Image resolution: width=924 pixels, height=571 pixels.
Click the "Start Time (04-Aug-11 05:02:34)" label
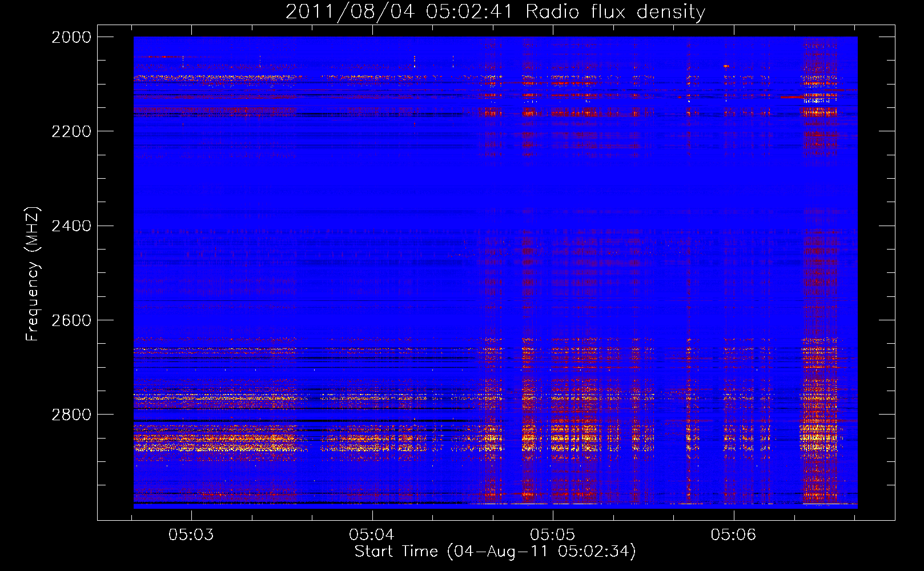pyautogui.click(x=495, y=552)
